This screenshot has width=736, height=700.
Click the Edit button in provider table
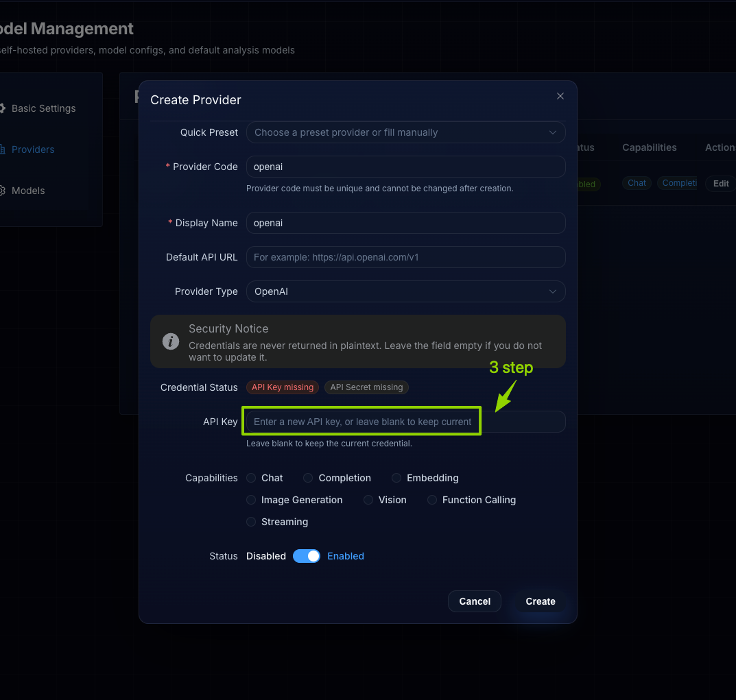(720, 184)
